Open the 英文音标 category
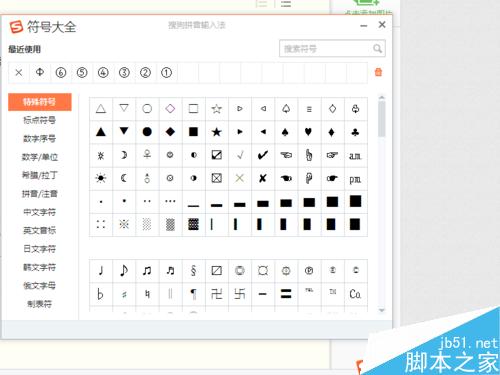 pyautogui.click(x=40, y=230)
